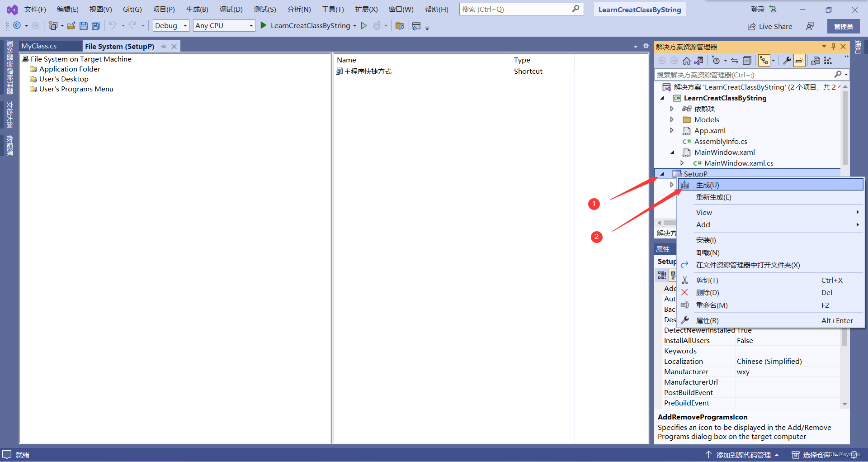
Task: Click the Undo arrow icon
Action: click(113, 25)
